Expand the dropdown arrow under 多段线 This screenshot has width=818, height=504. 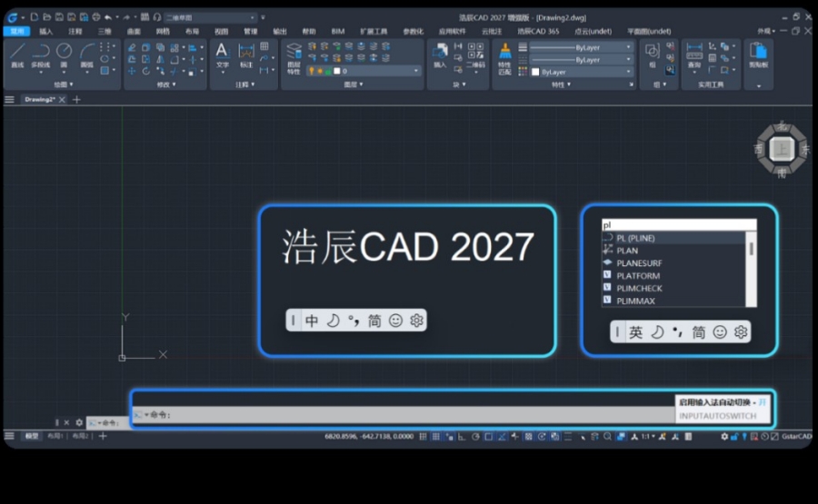41,73
